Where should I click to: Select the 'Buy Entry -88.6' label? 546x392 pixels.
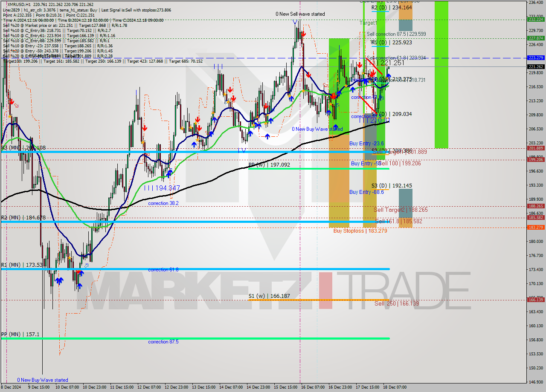pyautogui.click(x=366, y=192)
